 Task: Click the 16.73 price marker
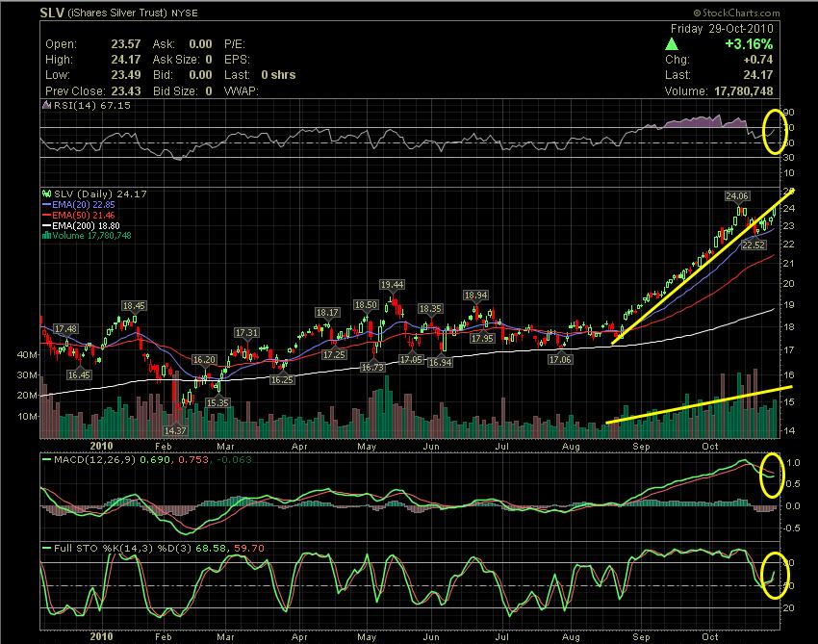372,368
